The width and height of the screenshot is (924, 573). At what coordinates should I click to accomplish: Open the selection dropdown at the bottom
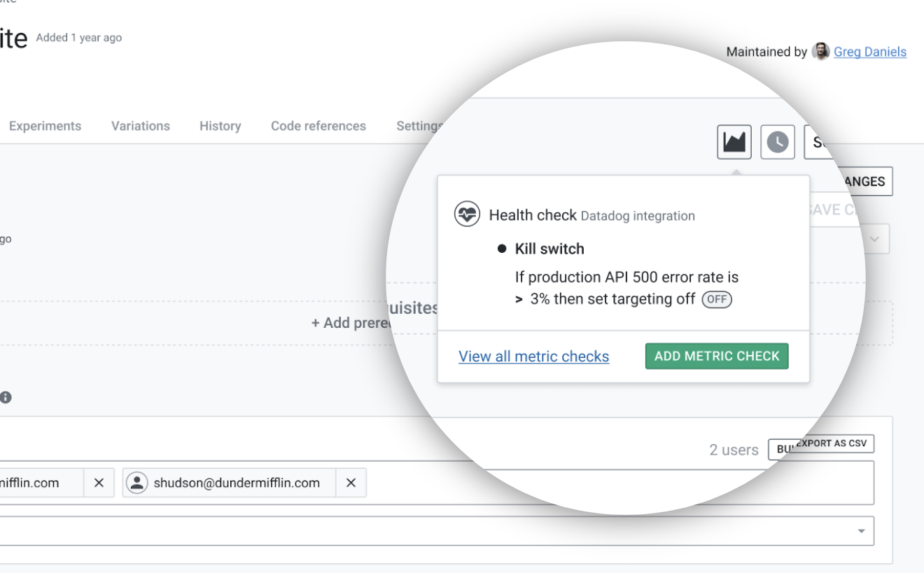point(862,531)
